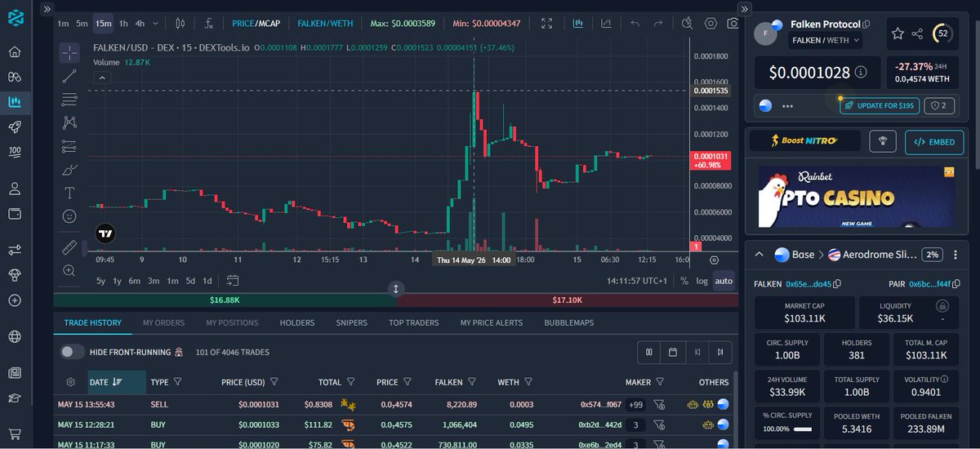Open the Rainbet Crypto Casino ad banner
Viewport: 980px width, 449px height.
coord(856,197)
